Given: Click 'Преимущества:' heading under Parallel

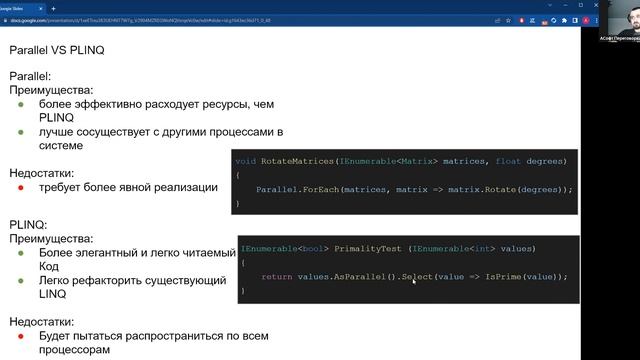Looking at the screenshot, I should coord(51,90).
